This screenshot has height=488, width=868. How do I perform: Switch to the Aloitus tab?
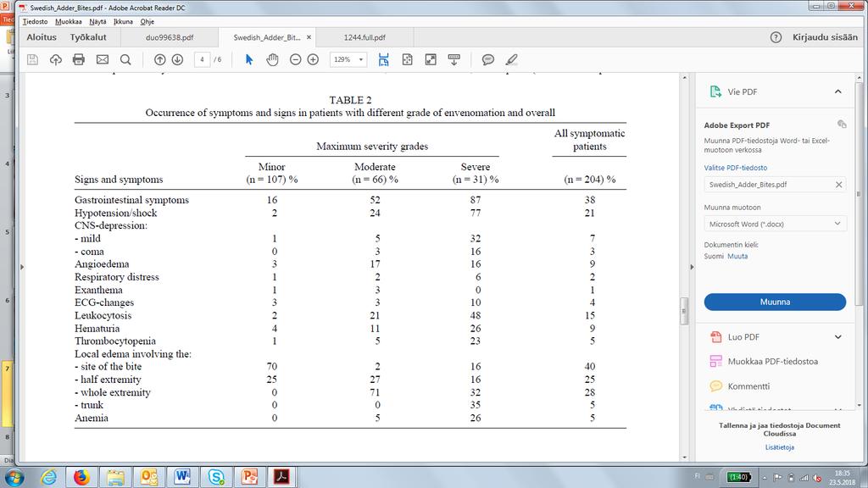(42, 37)
